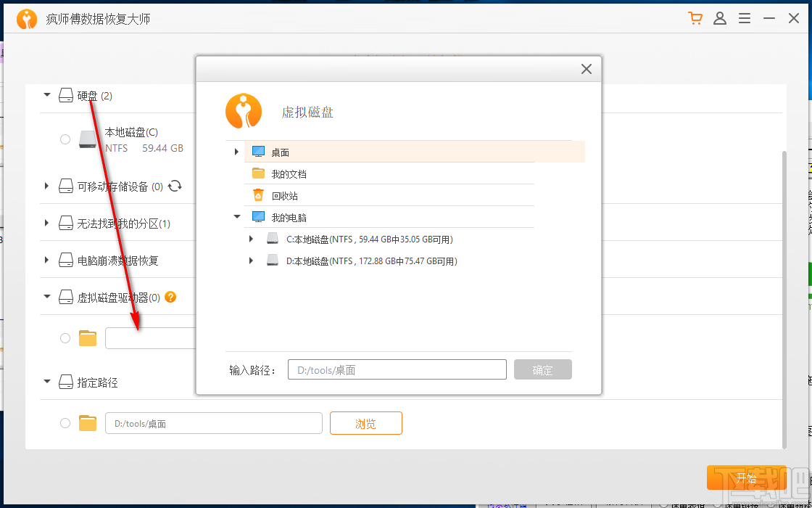Expand the 可移动存储设备 section

47,186
